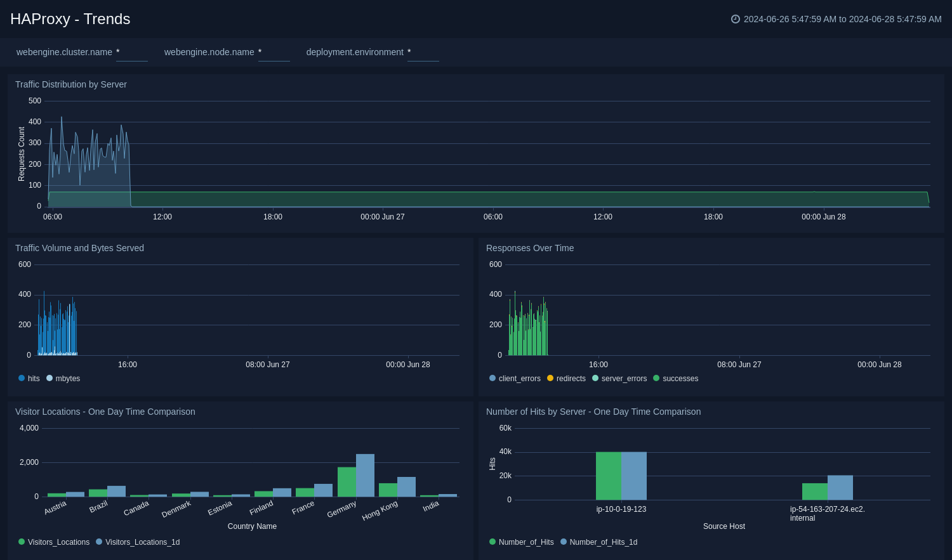
Task: Click Number of Hits by Server panel title
Action: click(593, 412)
